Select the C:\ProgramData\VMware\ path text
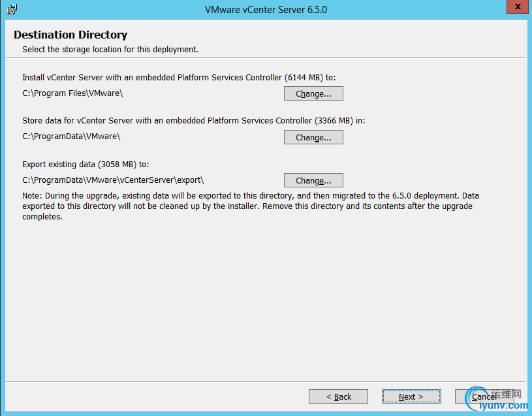This screenshot has height=416, width=532. [x=71, y=136]
